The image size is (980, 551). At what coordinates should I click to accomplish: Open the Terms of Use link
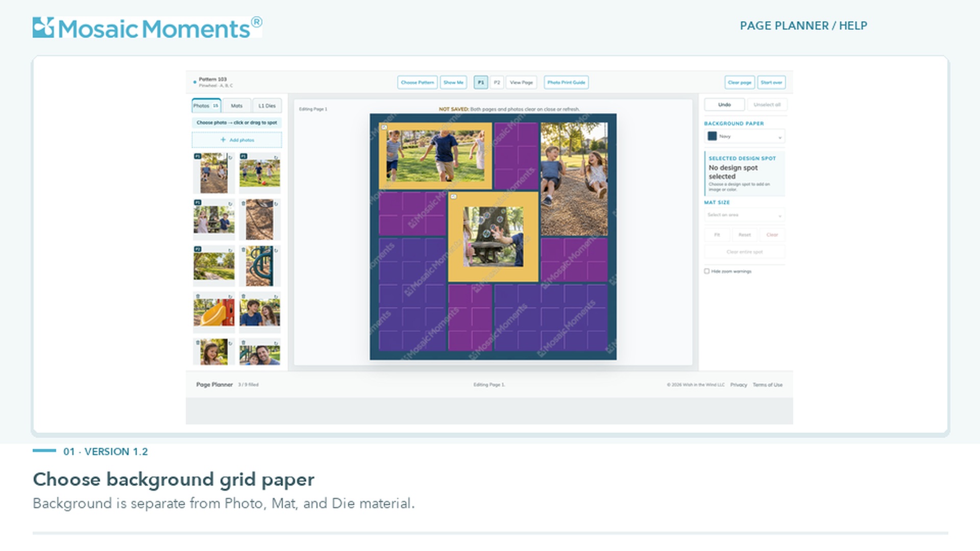click(x=768, y=385)
